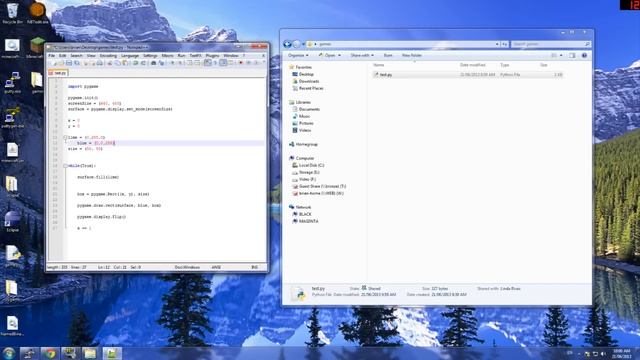Viewport: 640px width, 360px height.
Task: Open the File menu in Notepad++
Action: 51,56
